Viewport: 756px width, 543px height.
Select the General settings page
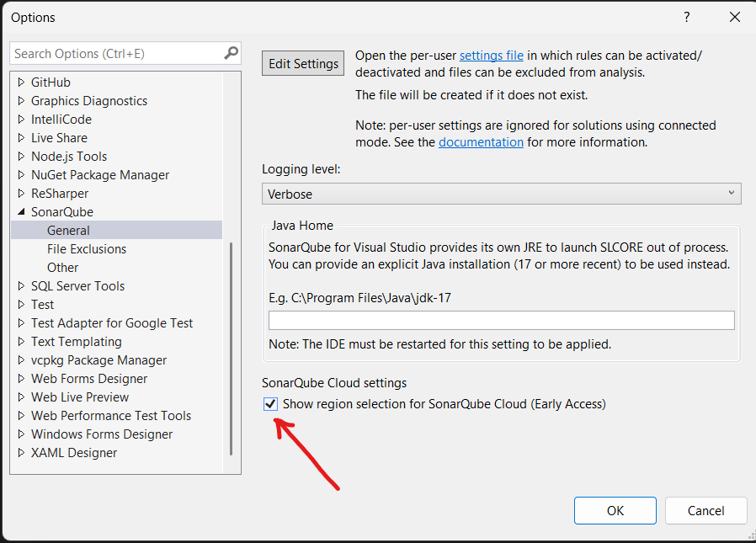tap(69, 231)
